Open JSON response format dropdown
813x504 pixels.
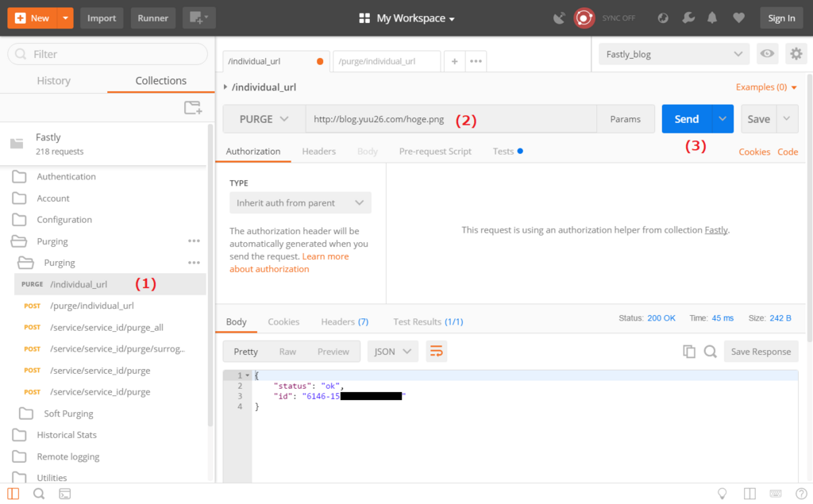392,352
